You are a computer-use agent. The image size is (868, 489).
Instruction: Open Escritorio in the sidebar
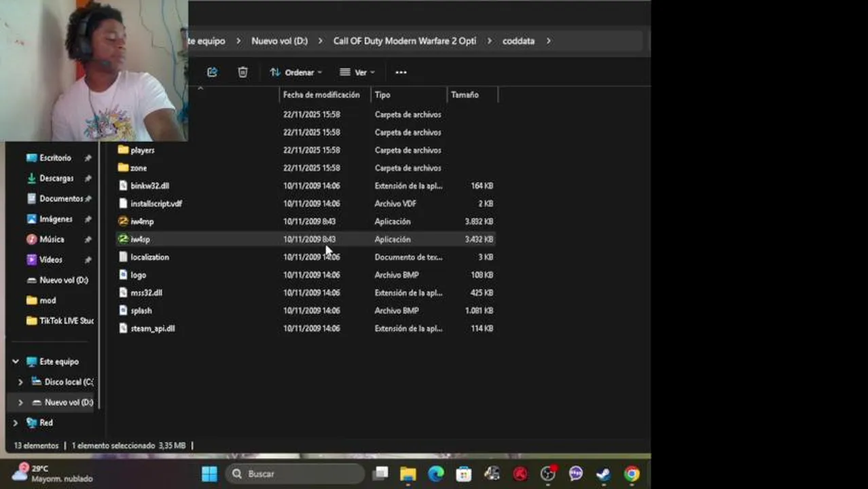click(x=54, y=158)
